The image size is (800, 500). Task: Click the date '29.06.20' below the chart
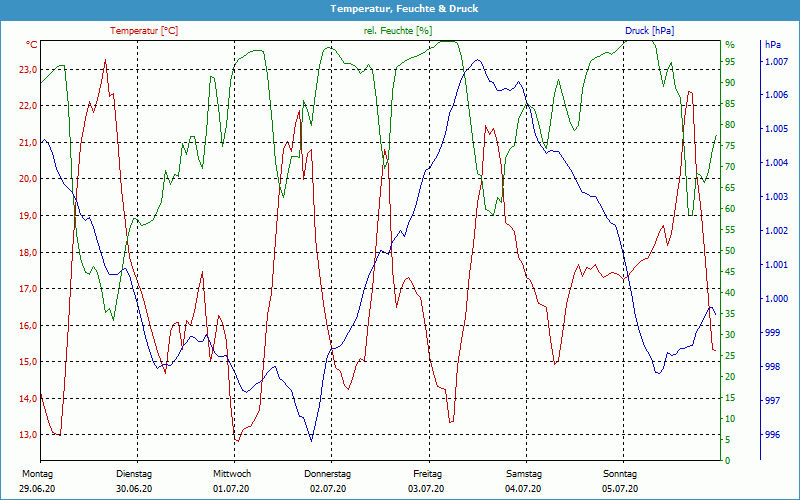tap(37, 489)
